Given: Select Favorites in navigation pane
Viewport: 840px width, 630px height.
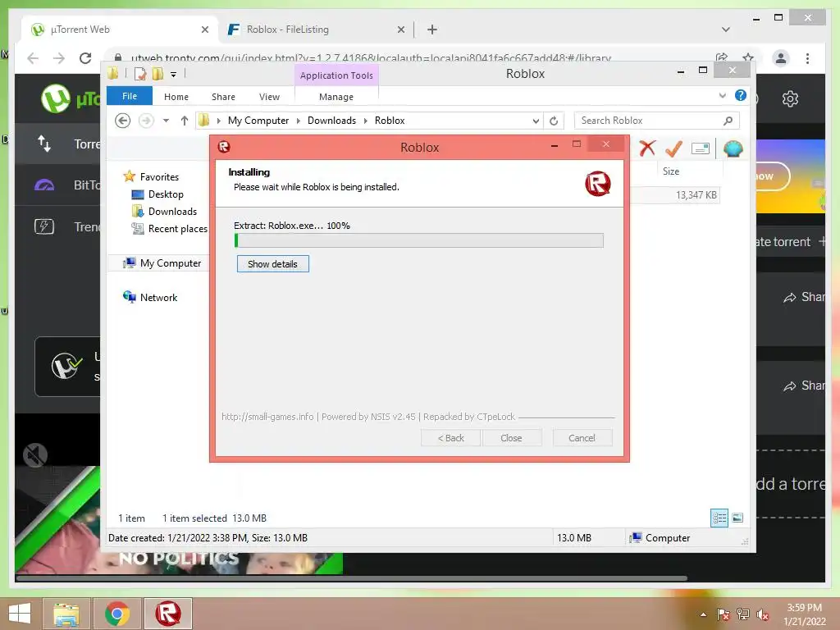Looking at the screenshot, I should 159,177.
